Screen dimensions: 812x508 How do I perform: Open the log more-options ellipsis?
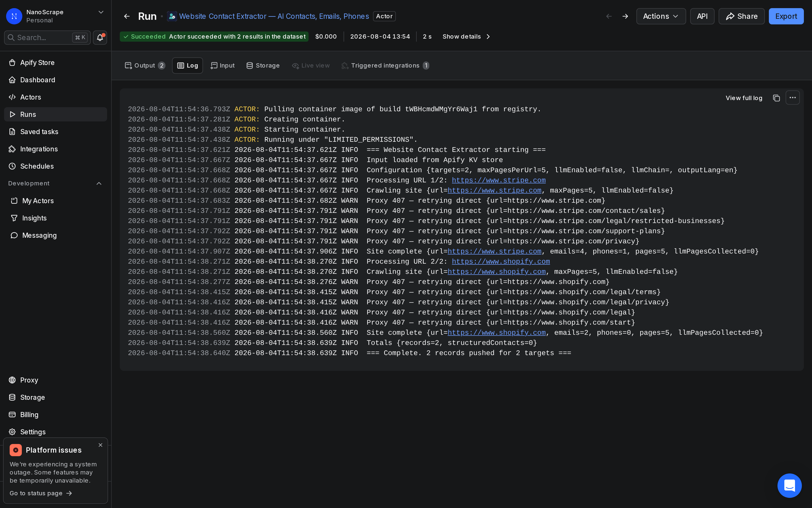point(792,98)
